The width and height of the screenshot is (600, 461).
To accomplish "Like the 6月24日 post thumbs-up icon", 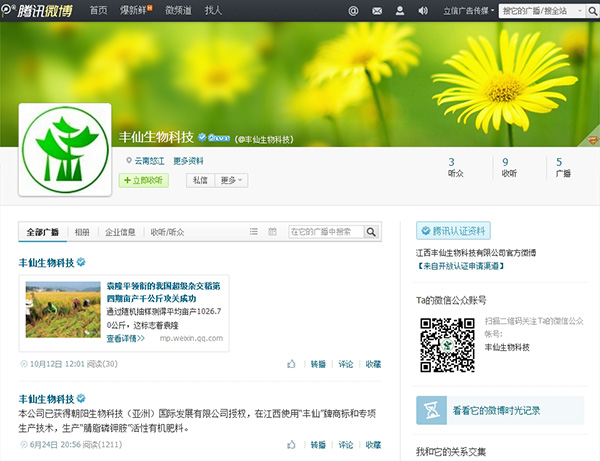I will 291,445.
